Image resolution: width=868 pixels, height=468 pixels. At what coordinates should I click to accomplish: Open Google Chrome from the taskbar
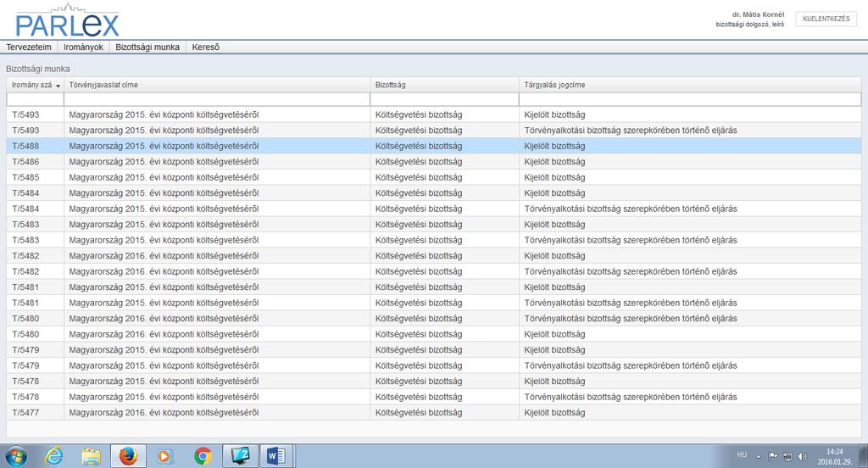pos(203,456)
